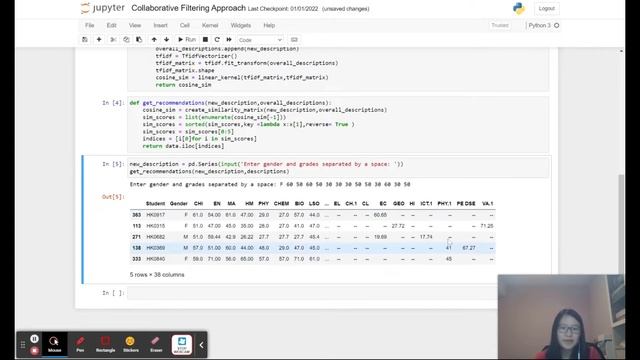Click row index 333 in the output table
640x360 pixels.
coord(136,259)
